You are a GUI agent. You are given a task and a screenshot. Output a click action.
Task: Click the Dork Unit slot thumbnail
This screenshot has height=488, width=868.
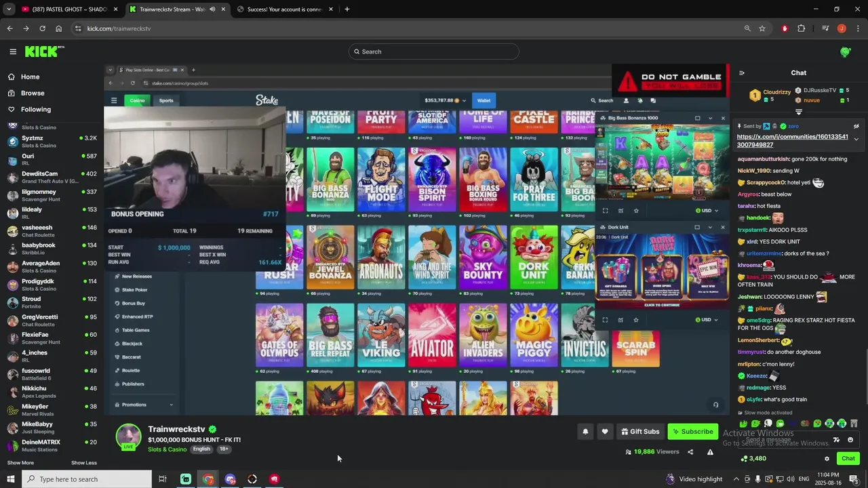pos(534,258)
